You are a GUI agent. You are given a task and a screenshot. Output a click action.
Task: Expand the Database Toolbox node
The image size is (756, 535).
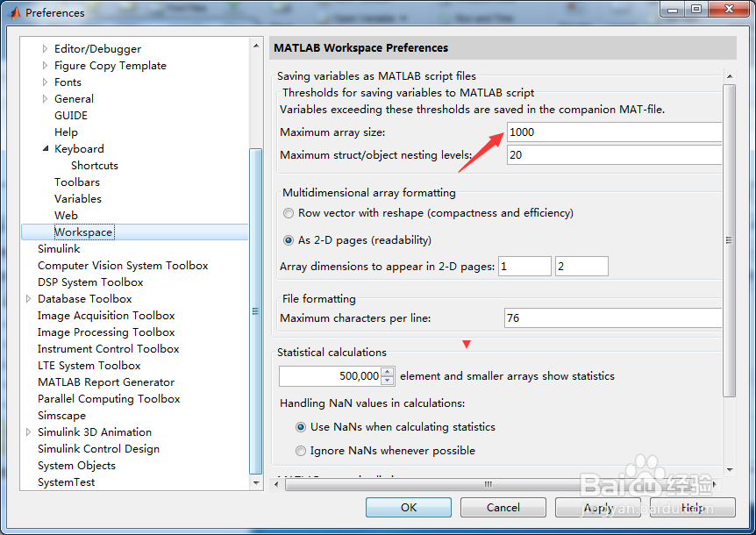(28, 299)
